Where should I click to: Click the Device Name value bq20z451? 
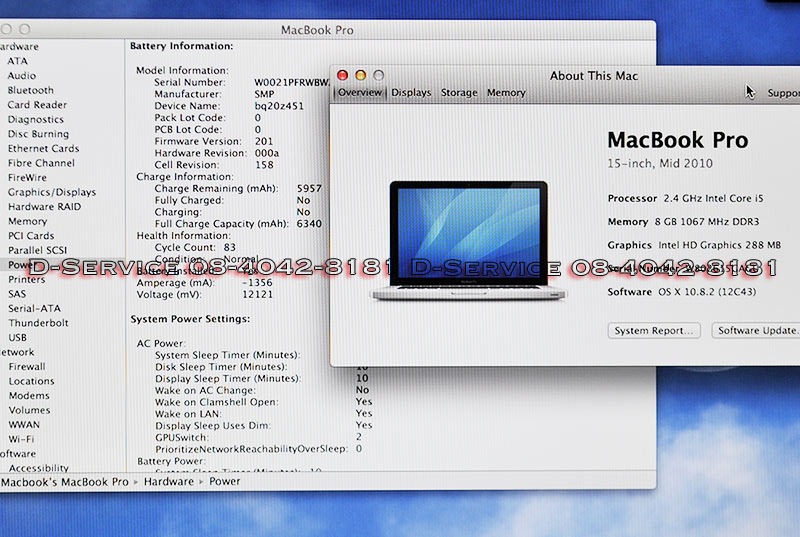click(279, 106)
